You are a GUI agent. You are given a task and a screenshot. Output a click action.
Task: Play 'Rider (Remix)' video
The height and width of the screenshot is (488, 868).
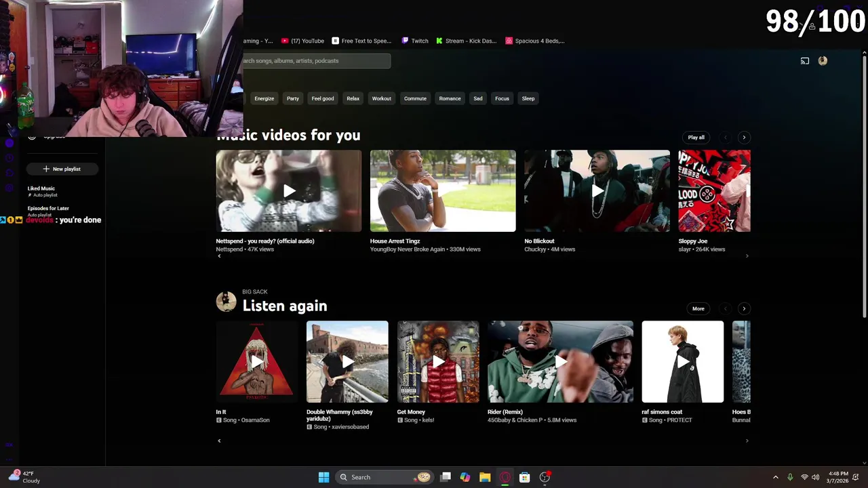coord(560,362)
